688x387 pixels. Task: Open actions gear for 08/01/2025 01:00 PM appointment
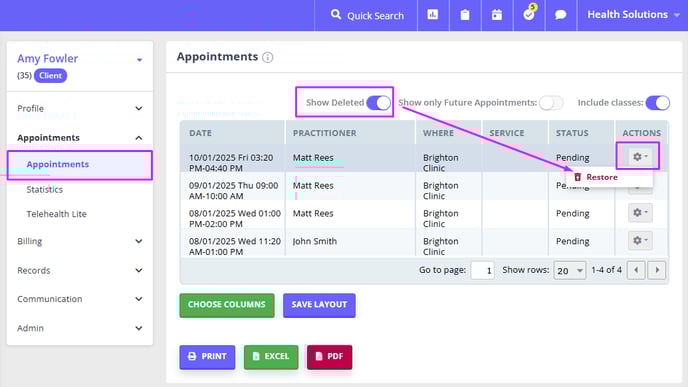point(640,213)
